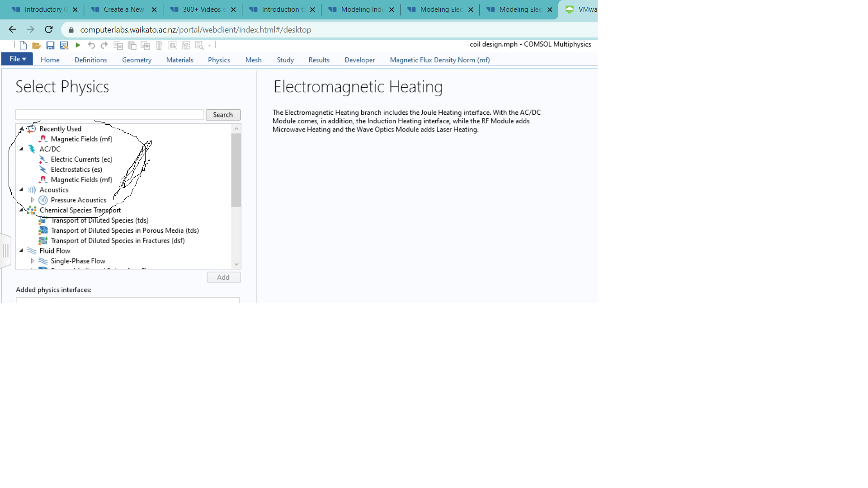
Task: Click the Save As icon in toolbar
Action: (64, 45)
